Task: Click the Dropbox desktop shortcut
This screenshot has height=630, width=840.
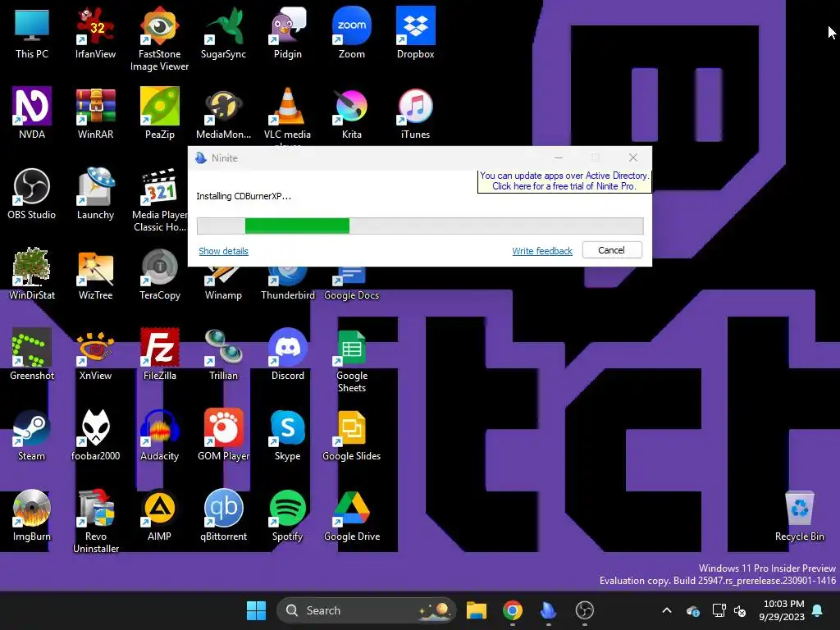Action: (x=415, y=33)
